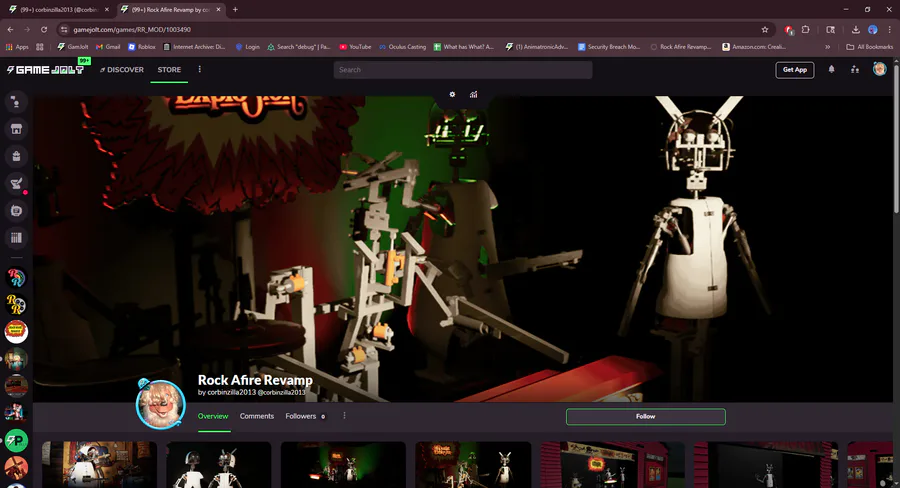900x488 pixels.
Task: Open the first screenshot thumbnail with the guitar
Action: 99,464
